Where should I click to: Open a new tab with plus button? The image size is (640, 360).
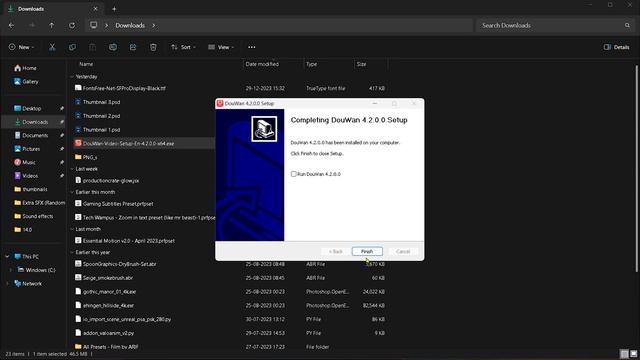coord(114,9)
